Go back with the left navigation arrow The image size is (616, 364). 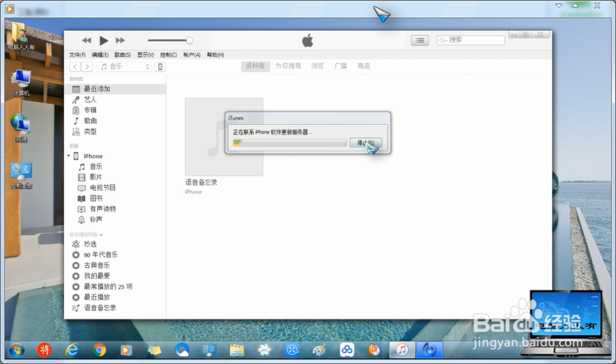pos(75,67)
